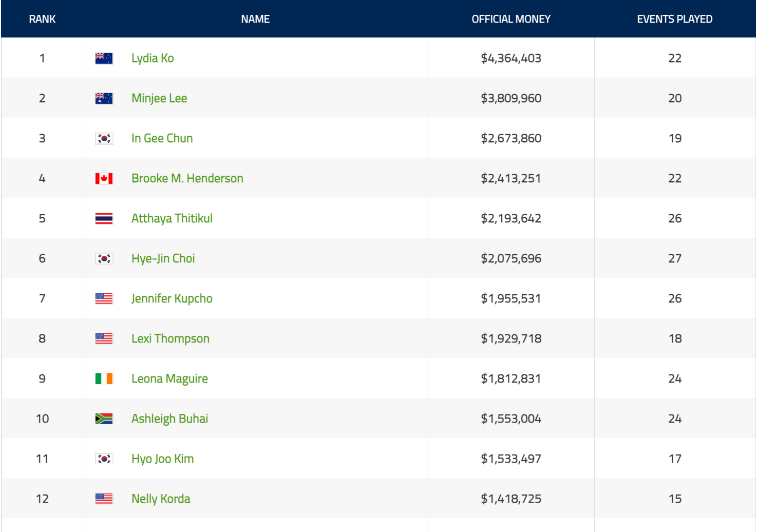Click rank number 5 cell
Image resolution: width=757 pixels, height=532 pixels.
42,218
